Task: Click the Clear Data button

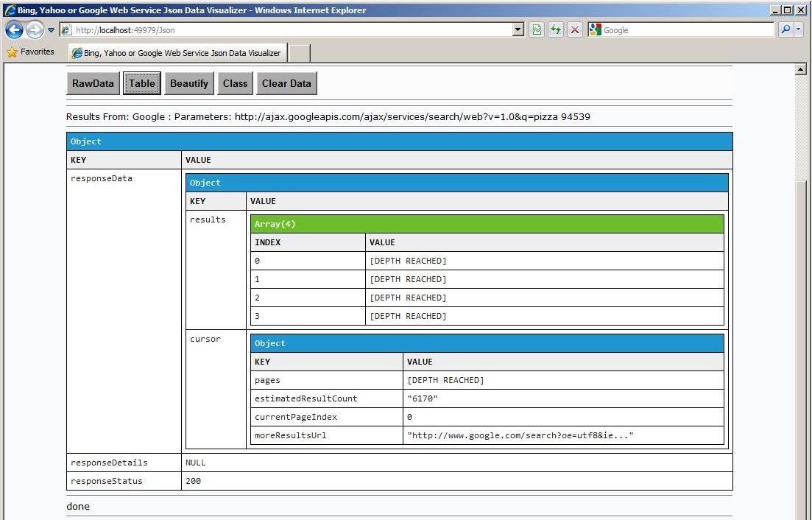Action: (x=286, y=83)
